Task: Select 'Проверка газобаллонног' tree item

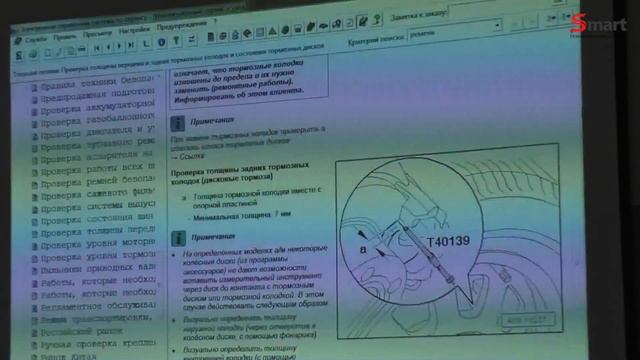Action: pos(93,120)
